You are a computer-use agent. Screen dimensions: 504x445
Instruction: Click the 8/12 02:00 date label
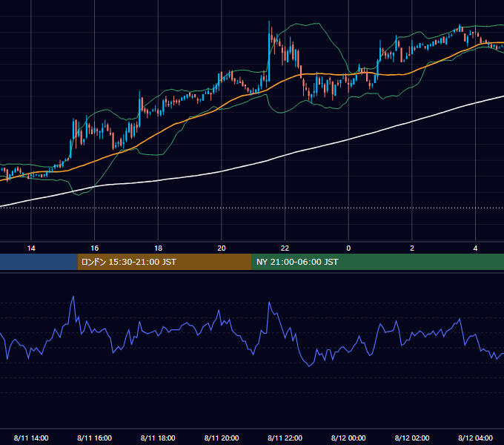pyautogui.click(x=412, y=438)
